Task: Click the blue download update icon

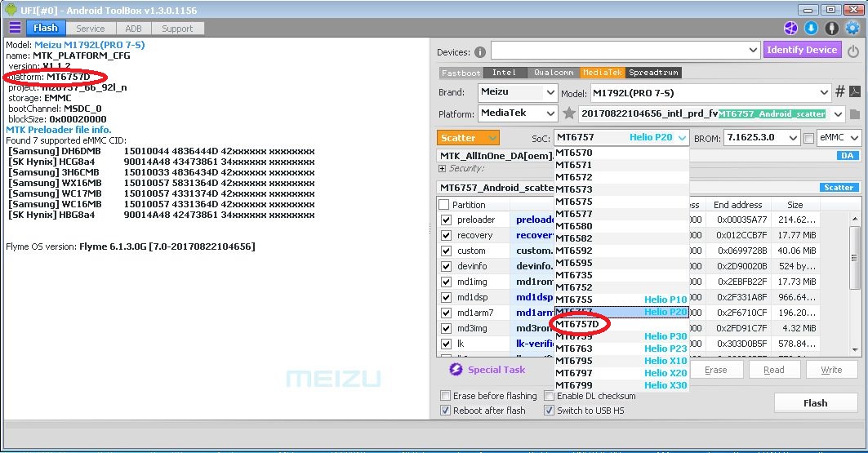Action: [x=811, y=29]
